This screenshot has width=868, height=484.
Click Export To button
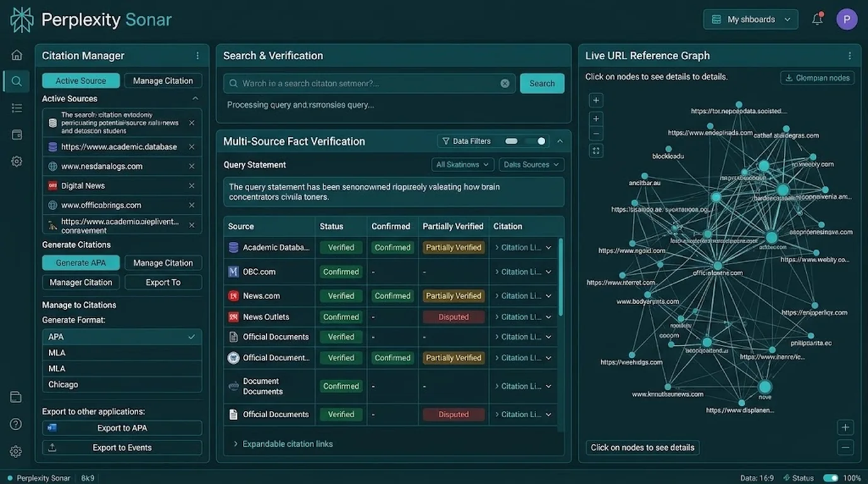click(163, 282)
